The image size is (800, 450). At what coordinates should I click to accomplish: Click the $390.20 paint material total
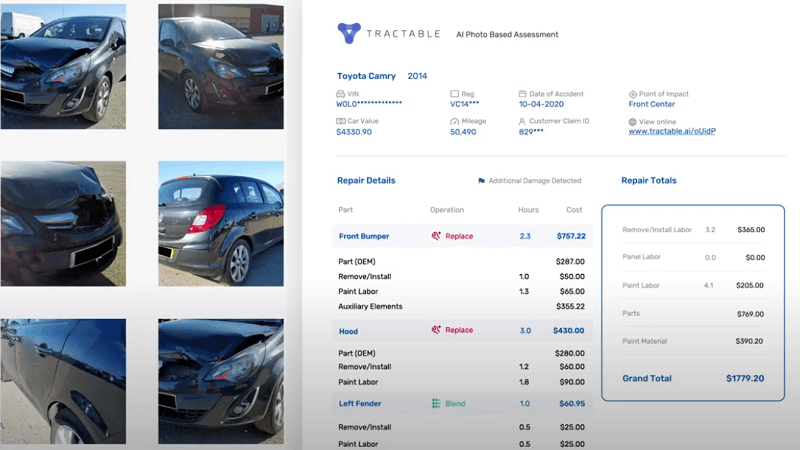tap(749, 341)
